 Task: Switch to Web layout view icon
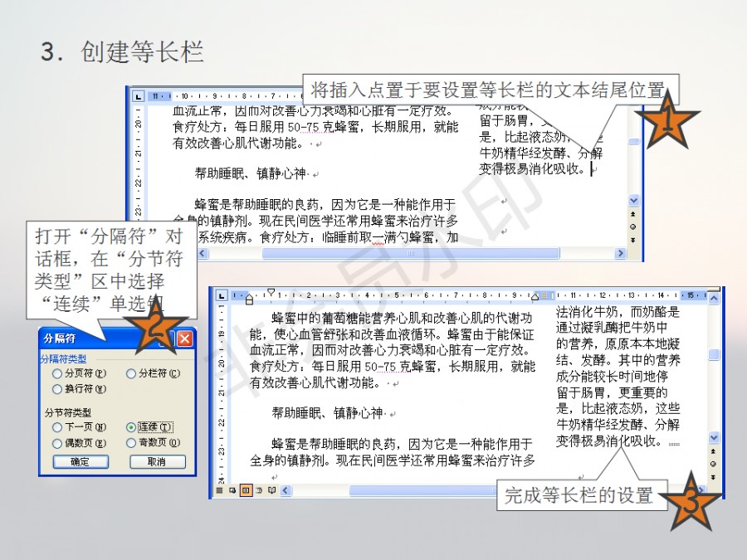(233, 490)
